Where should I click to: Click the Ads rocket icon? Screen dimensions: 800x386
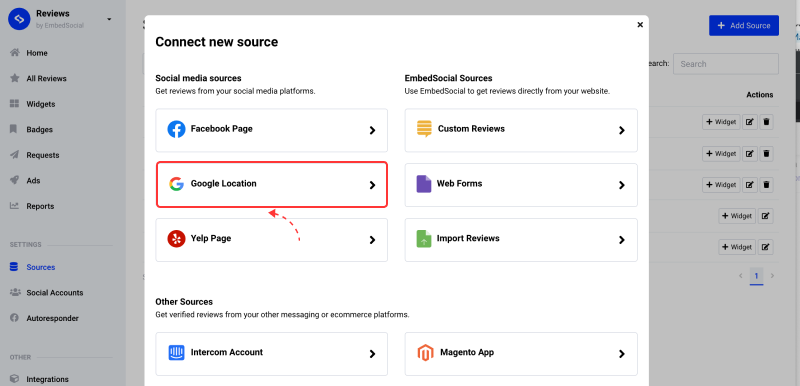14,180
